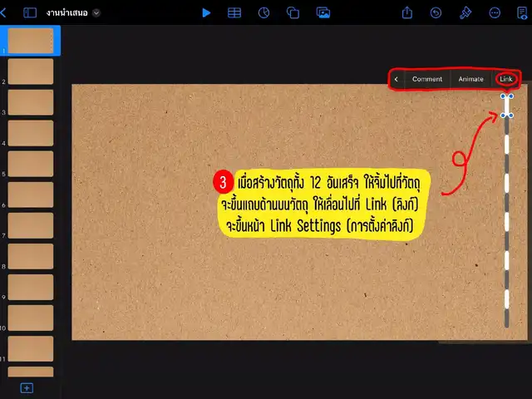Open the shapes insert menu
The height and width of the screenshot is (399, 532).
pyautogui.click(x=293, y=12)
